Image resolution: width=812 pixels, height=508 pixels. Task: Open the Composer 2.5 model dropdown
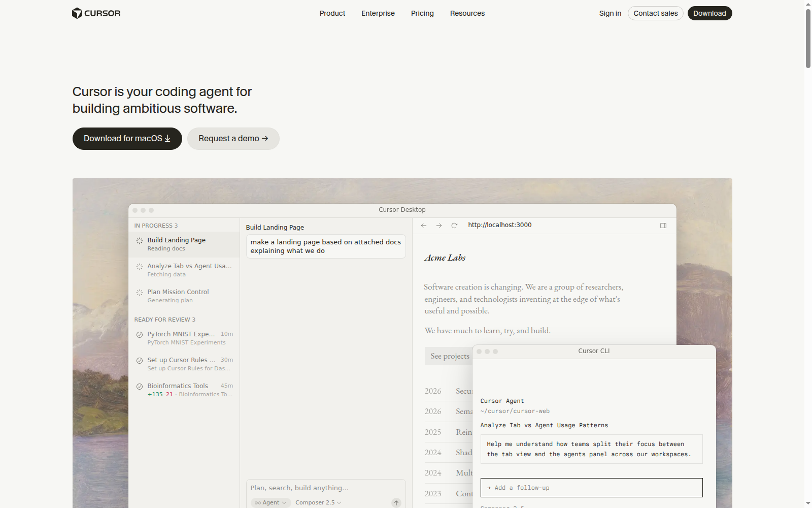pyautogui.click(x=318, y=502)
